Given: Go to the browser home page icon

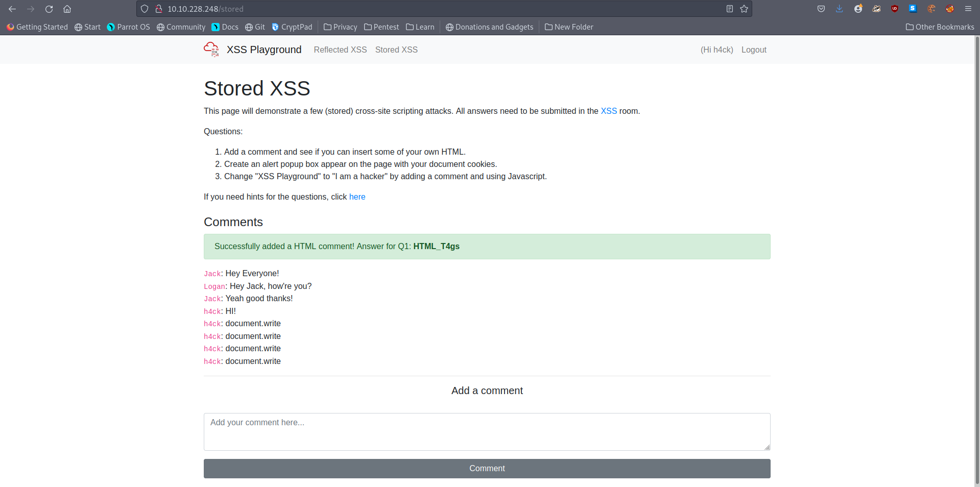Looking at the screenshot, I should tap(67, 9).
